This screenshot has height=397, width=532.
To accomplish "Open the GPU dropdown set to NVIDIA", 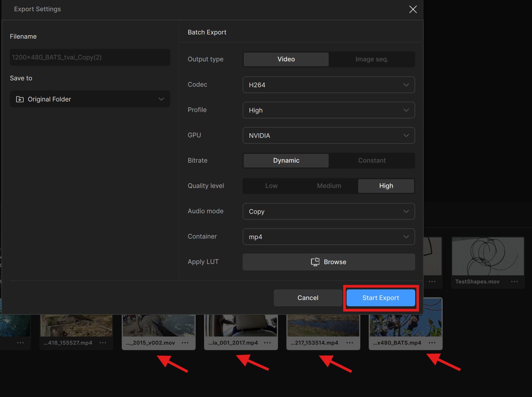I will click(329, 135).
